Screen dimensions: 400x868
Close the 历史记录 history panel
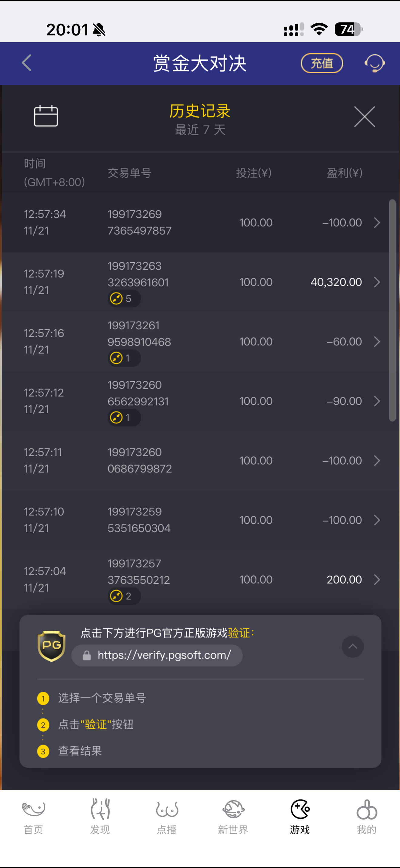[x=364, y=117]
